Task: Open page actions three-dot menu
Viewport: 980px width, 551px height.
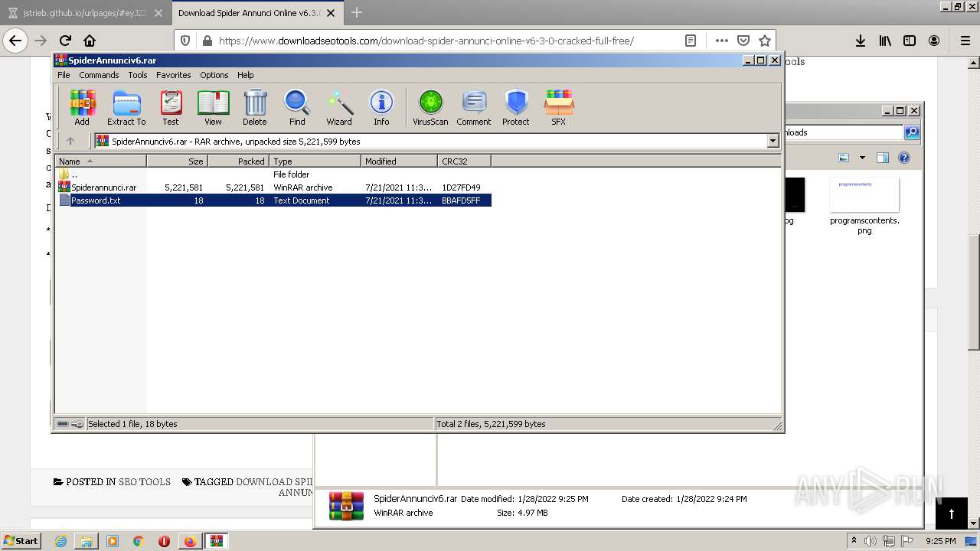Action: pyautogui.click(x=721, y=41)
